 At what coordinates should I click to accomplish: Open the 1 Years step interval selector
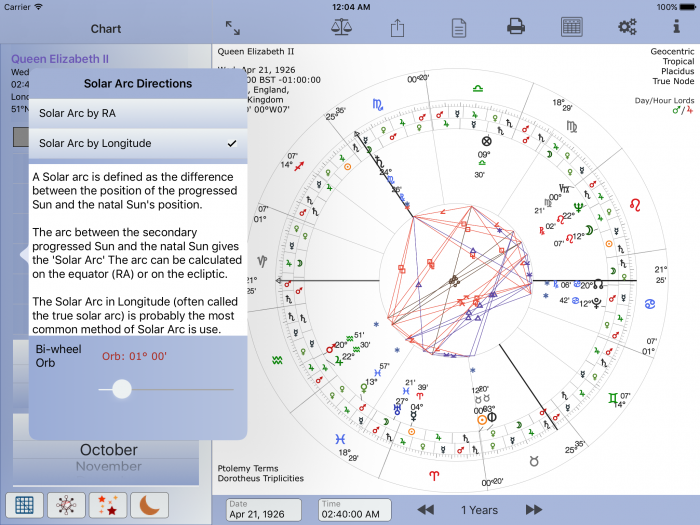click(479, 510)
